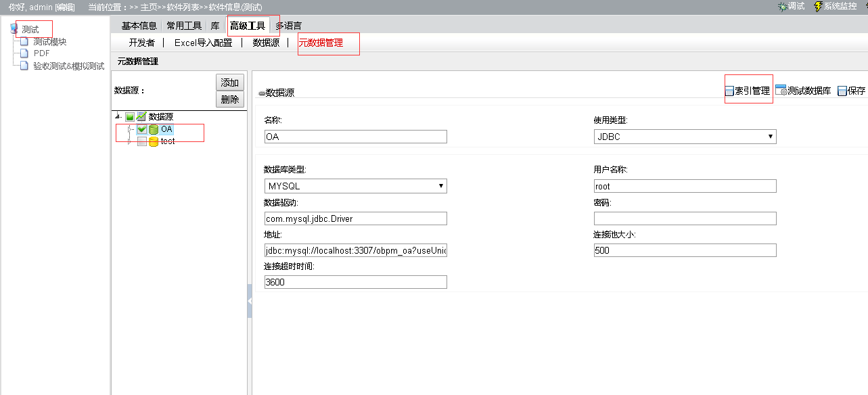Click the 测试模块 page icon

pos(25,42)
